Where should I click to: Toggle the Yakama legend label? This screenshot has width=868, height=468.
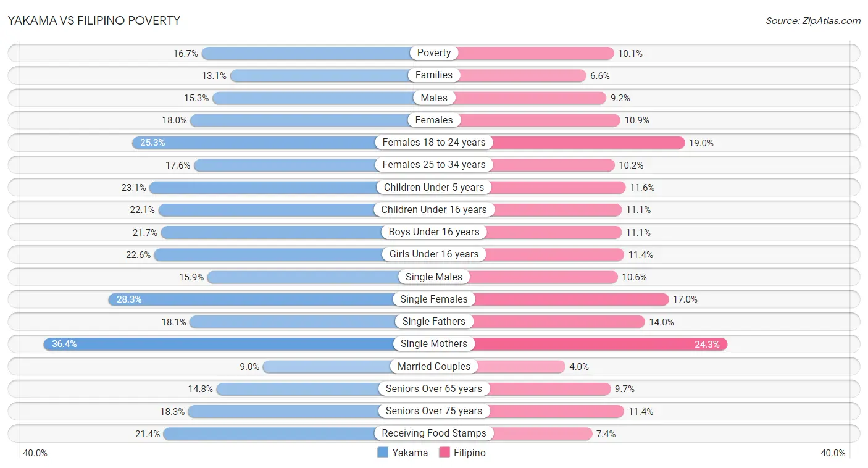pyautogui.click(x=410, y=453)
